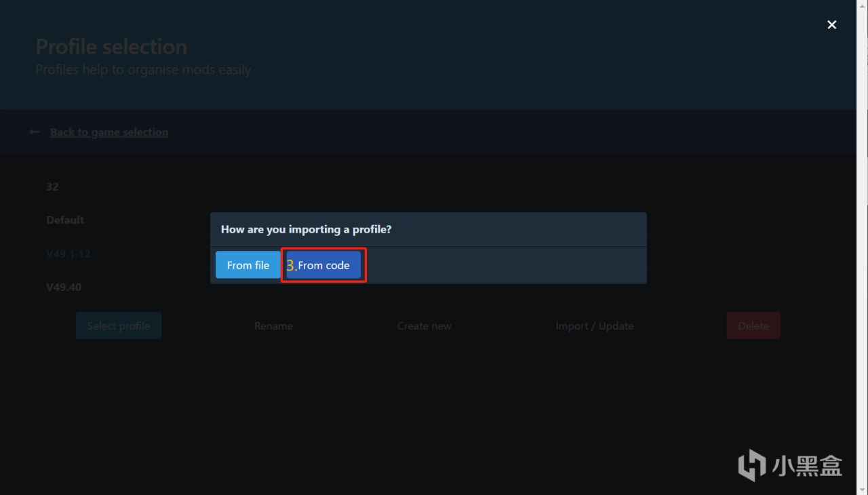
Task: Go back via Back to game selection link
Action: pyautogui.click(x=109, y=132)
